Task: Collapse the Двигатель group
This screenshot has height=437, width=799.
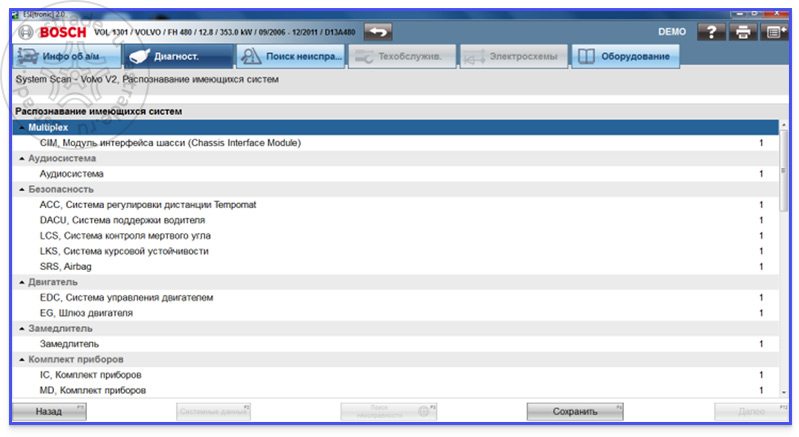Action: point(21,282)
